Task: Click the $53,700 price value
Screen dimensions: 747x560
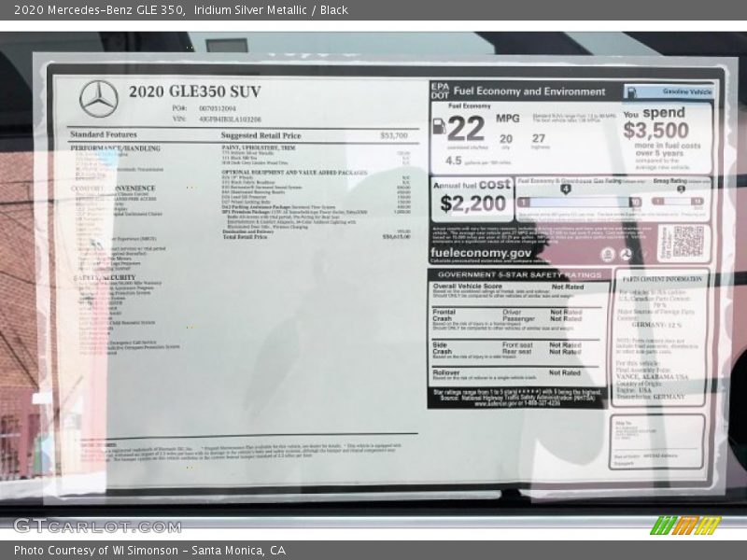Action: (x=394, y=135)
